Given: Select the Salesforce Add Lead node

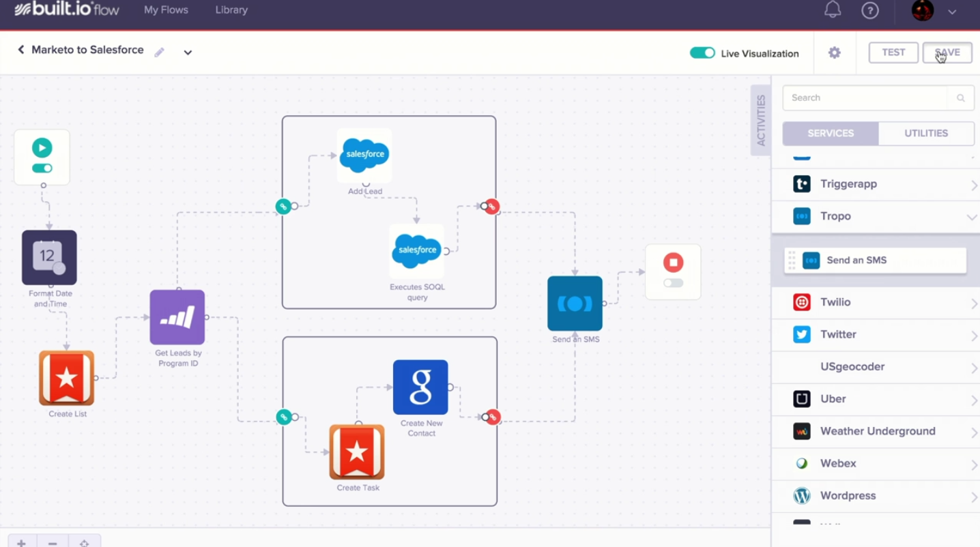Looking at the screenshot, I should 364,156.
